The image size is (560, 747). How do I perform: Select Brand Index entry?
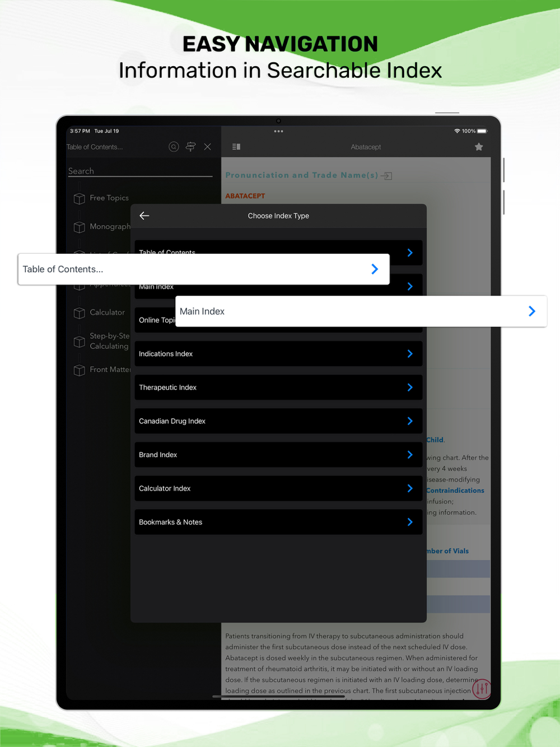coord(278,455)
